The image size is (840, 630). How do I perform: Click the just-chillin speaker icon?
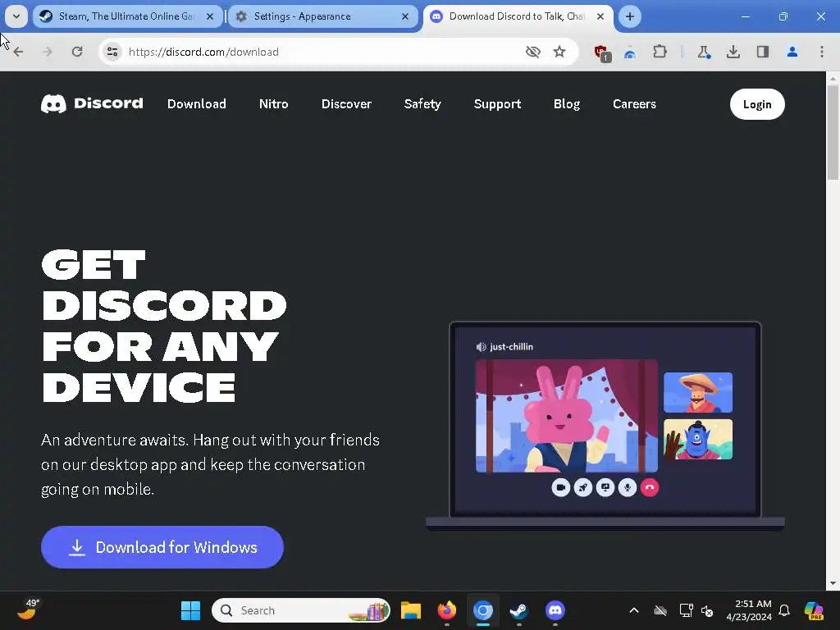pyautogui.click(x=481, y=347)
